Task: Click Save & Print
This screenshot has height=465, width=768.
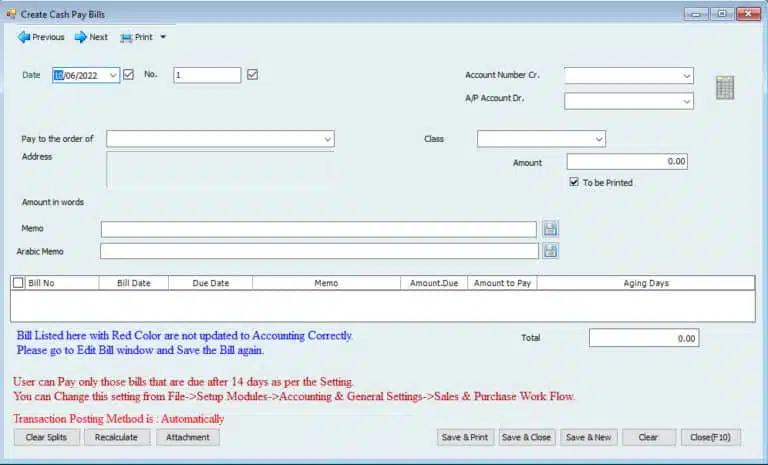Action: coord(465,437)
